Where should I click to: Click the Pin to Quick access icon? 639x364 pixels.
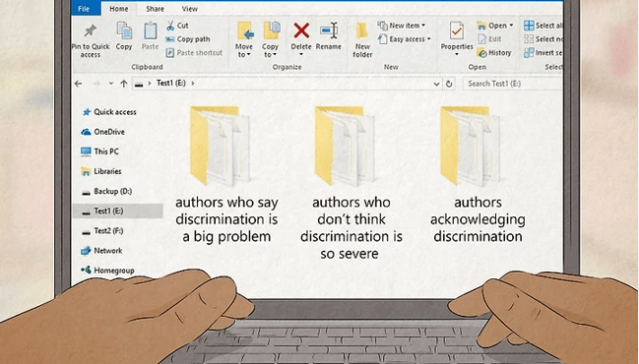point(90,30)
